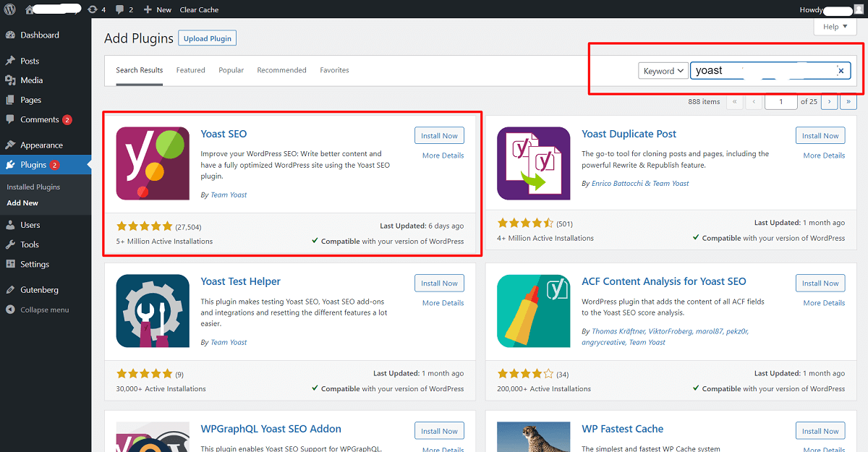868x452 pixels.
Task: Install the Yoast SEO plugin
Action: coord(439,135)
